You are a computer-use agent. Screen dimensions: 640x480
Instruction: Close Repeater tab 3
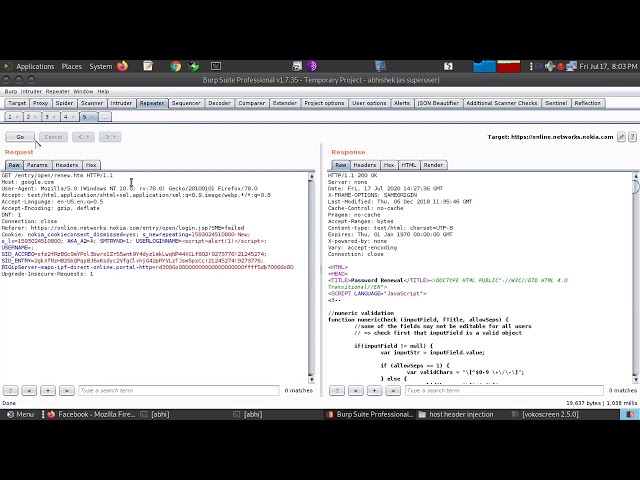(54, 117)
